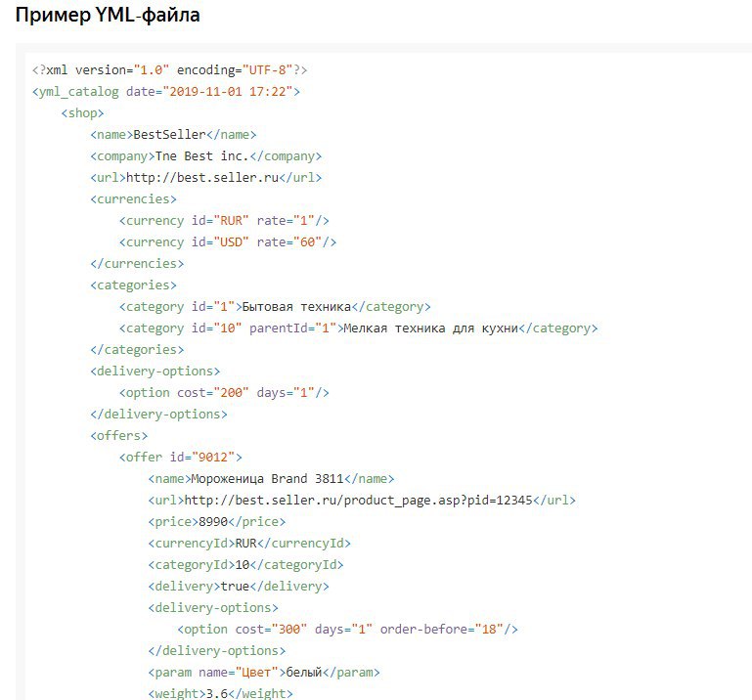The width and height of the screenshot is (752, 700).
Task: Click the option line with order-before="18"
Action: [347, 630]
